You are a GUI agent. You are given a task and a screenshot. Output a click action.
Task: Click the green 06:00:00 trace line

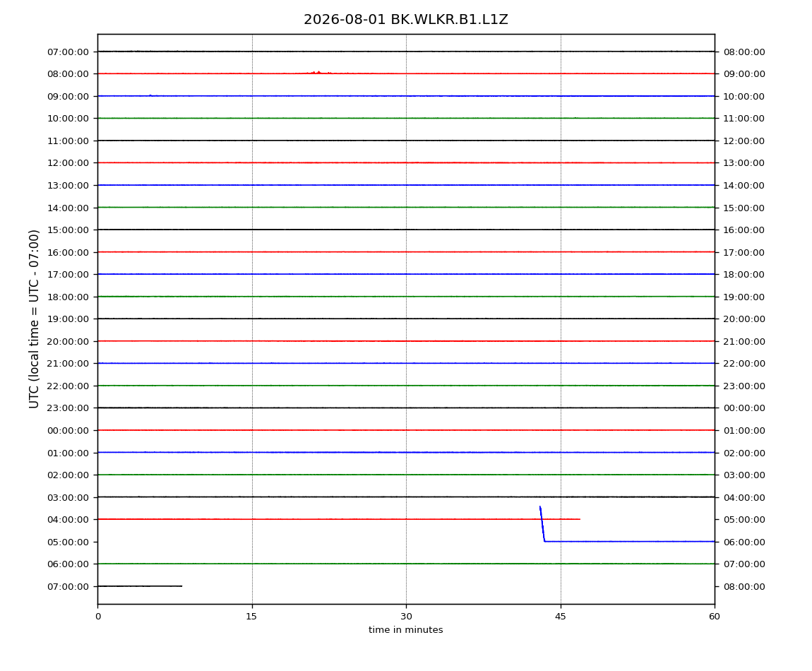(x=406, y=564)
